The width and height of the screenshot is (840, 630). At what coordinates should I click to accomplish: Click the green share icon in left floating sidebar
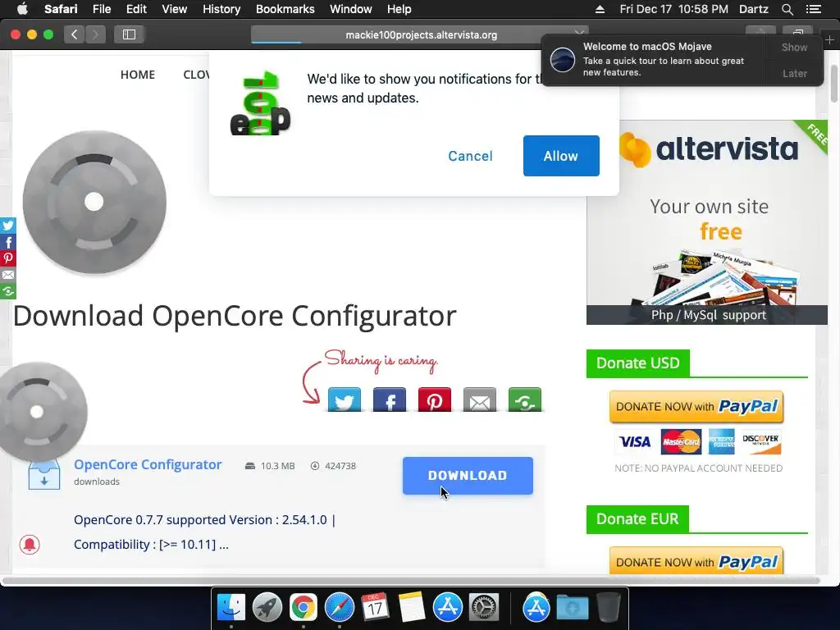8,291
